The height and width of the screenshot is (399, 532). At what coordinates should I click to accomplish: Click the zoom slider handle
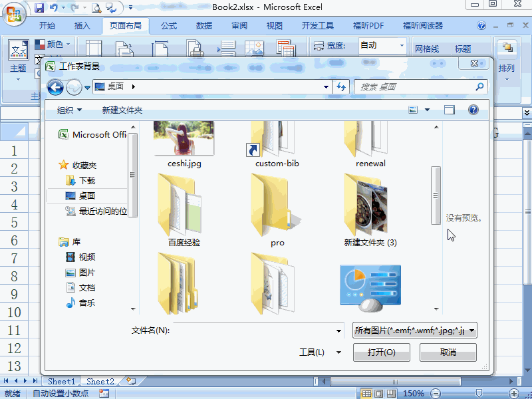tap(479, 394)
